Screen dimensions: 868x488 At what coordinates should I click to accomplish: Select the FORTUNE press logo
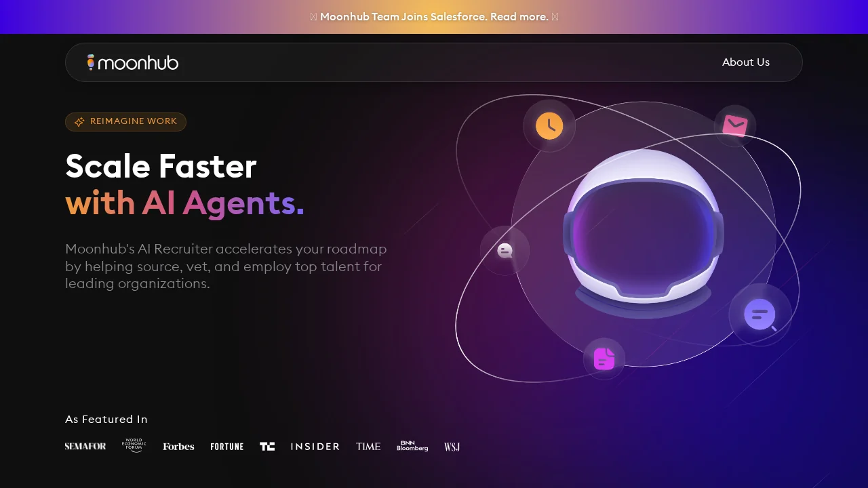coord(227,446)
